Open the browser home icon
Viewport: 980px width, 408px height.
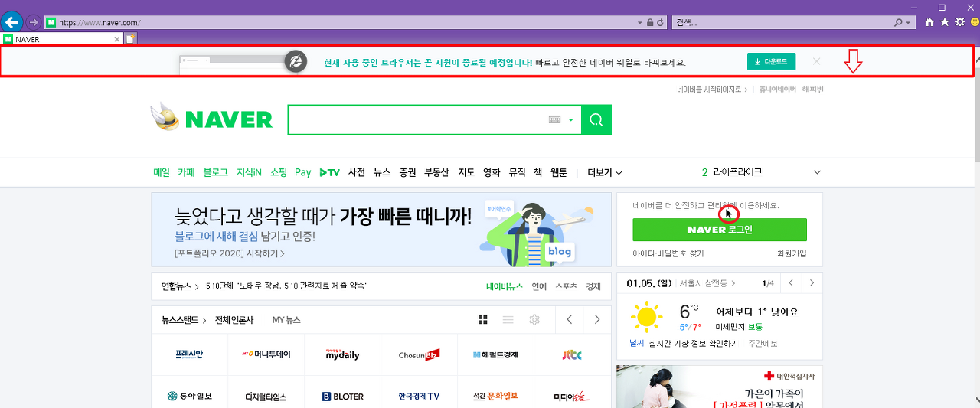click(929, 22)
